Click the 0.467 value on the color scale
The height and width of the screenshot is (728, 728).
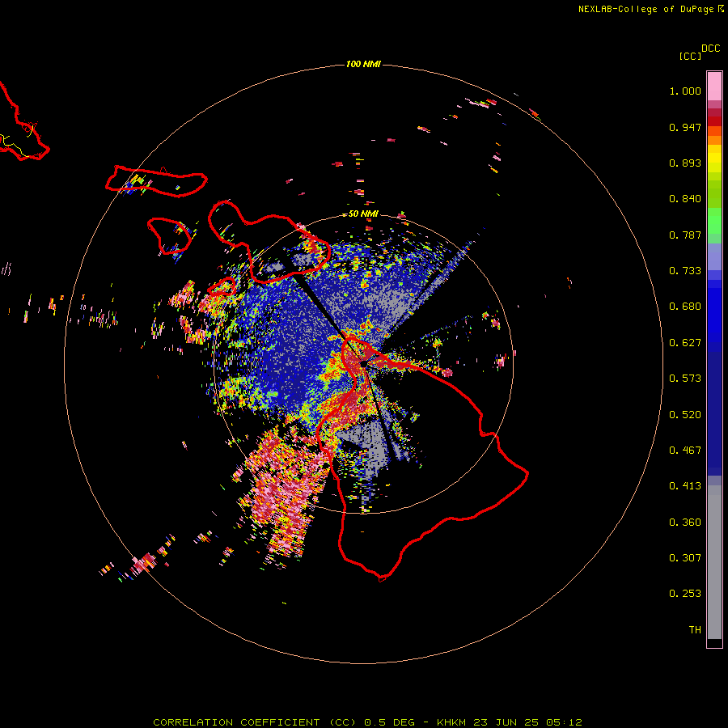(685, 451)
